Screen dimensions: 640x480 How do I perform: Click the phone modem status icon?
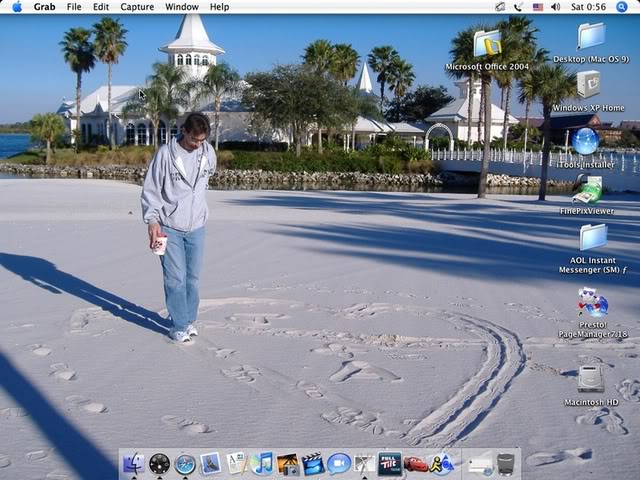(519, 7)
